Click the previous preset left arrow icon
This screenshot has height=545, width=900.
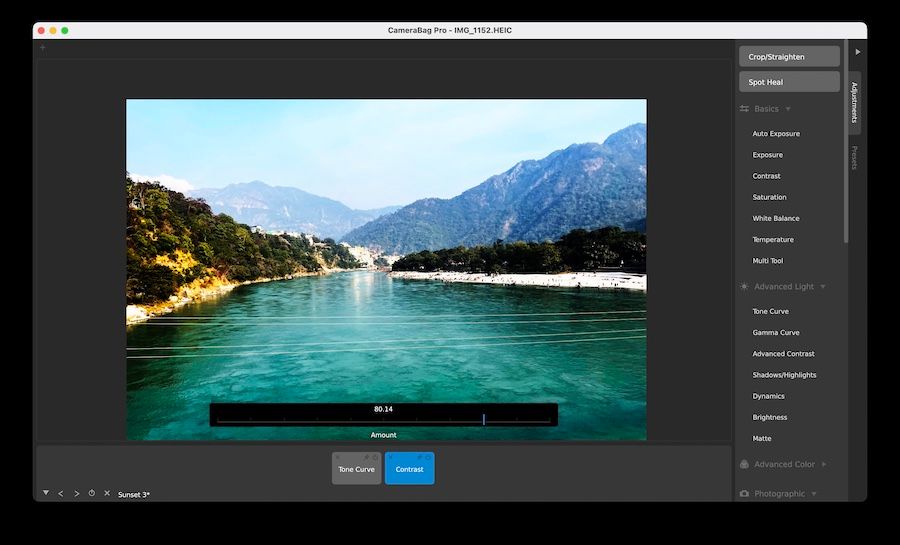[x=60, y=493]
